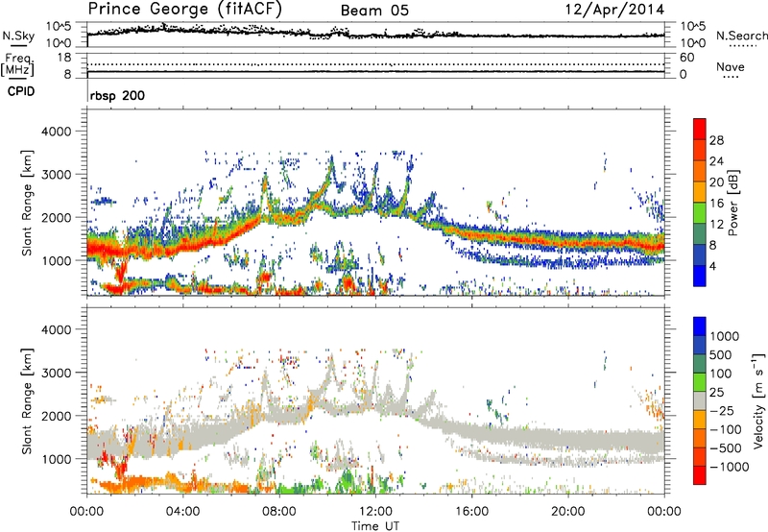The image size is (768, 532).
Task: Click the '16:00' time tick label
Action: coord(471,512)
